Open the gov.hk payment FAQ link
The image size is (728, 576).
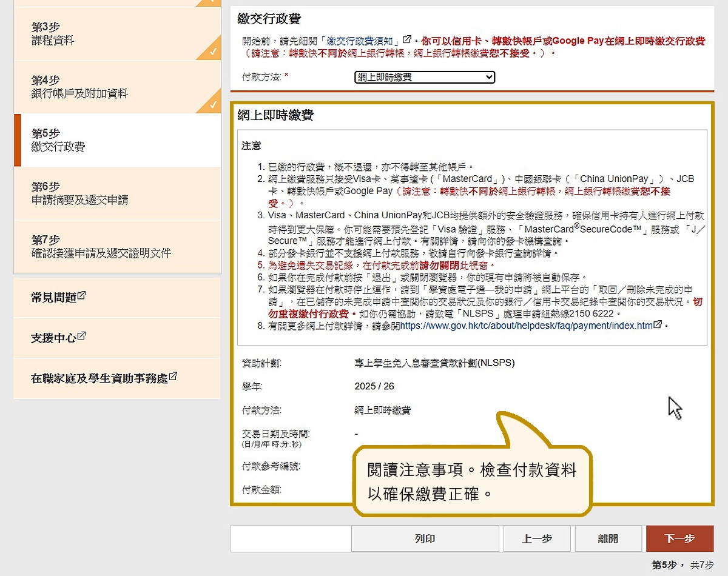point(525,326)
